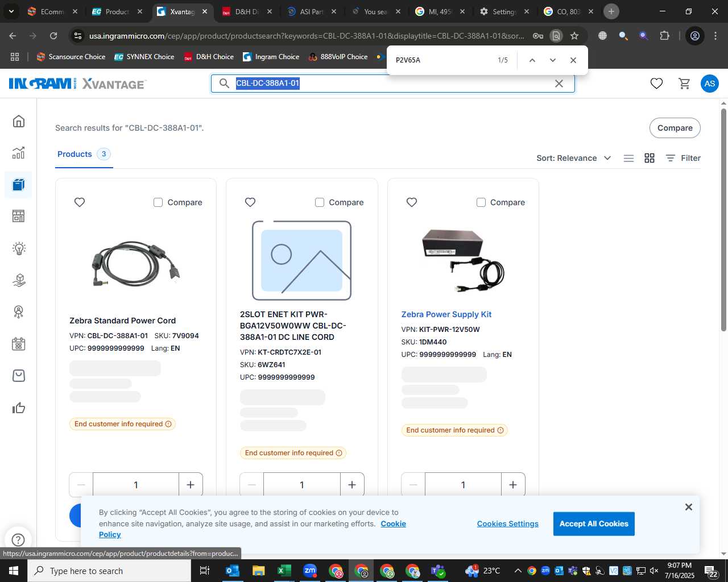The image size is (728, 582).
Task: Switch to the Settings browser tab
Action: (x=504, y=11)
